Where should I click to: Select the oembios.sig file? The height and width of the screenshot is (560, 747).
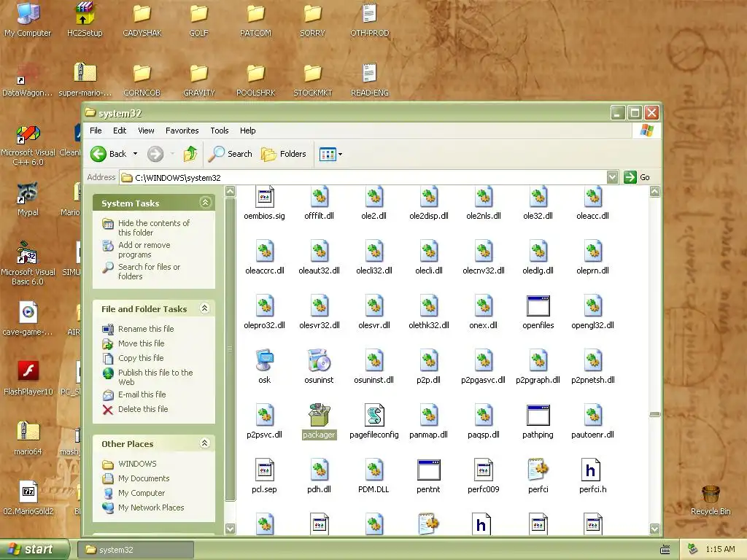tap(264, 197)
